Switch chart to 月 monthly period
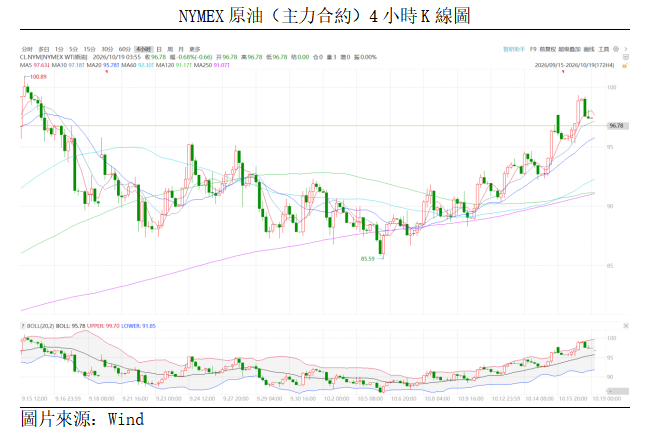The height and width of the screenshot is (445, 646). click(x=180, y=49)
